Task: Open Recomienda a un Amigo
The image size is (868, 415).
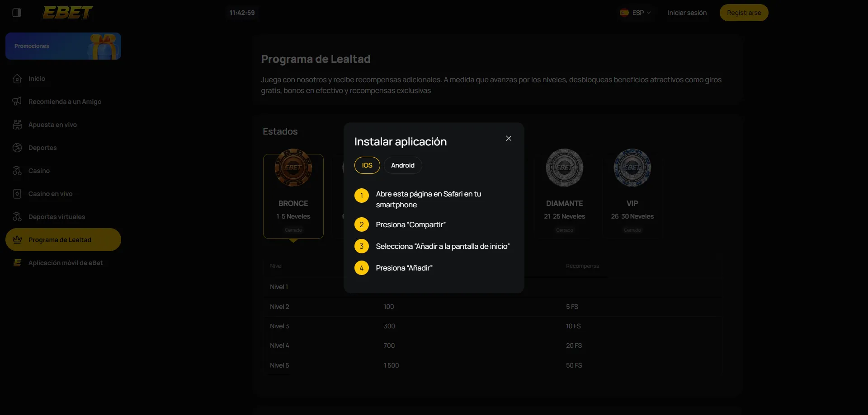Action: click(63, 102)
